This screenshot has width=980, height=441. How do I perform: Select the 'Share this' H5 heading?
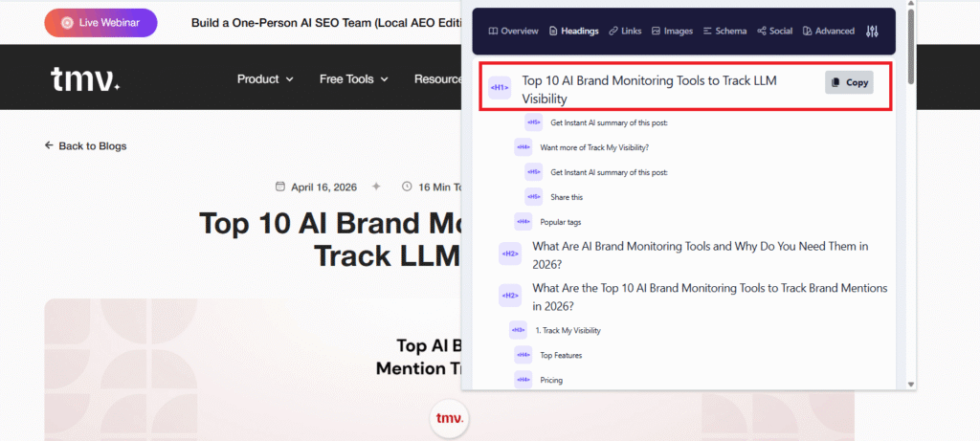click(x=567, y=197)
